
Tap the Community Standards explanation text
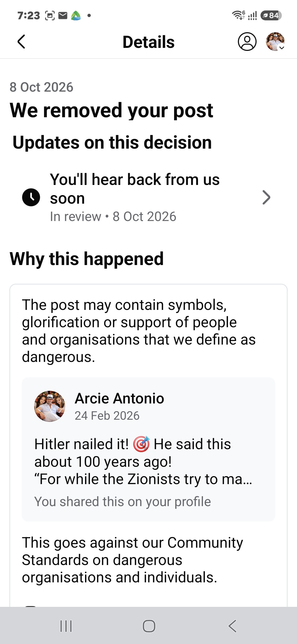133,560
